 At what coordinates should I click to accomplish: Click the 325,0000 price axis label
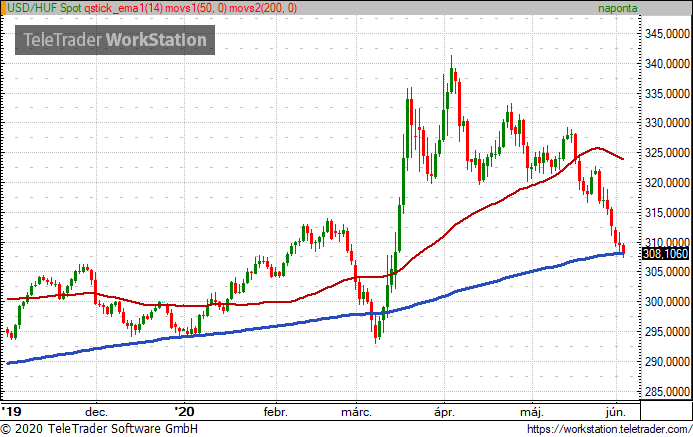click(667, 153)
